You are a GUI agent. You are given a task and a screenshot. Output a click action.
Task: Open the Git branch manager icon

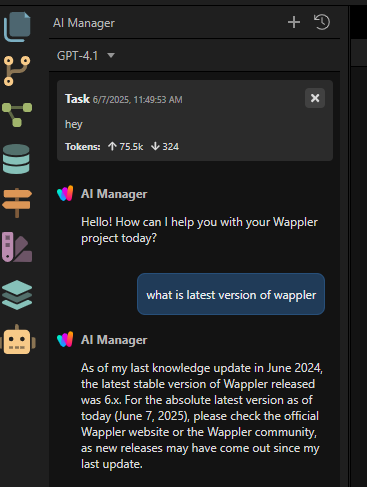tap(17, 71)
